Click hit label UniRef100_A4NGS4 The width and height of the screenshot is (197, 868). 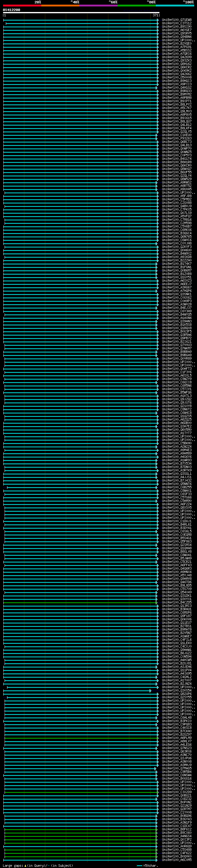176,836
